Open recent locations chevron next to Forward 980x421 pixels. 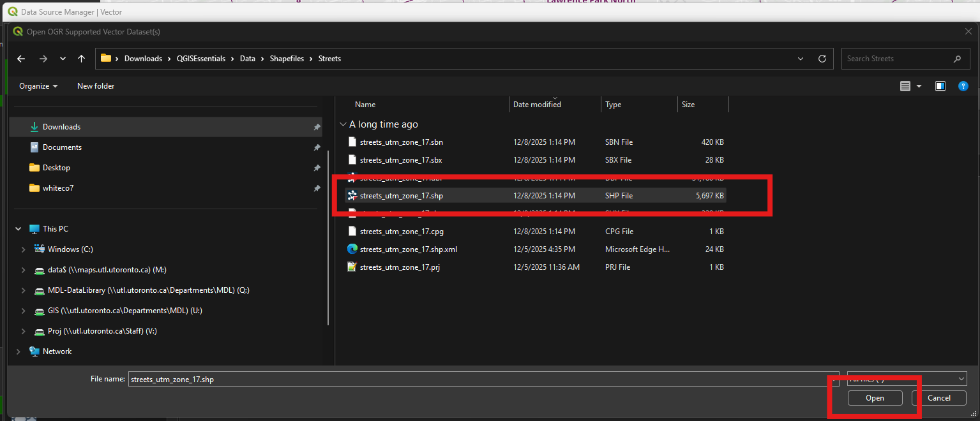pos(63,59)
